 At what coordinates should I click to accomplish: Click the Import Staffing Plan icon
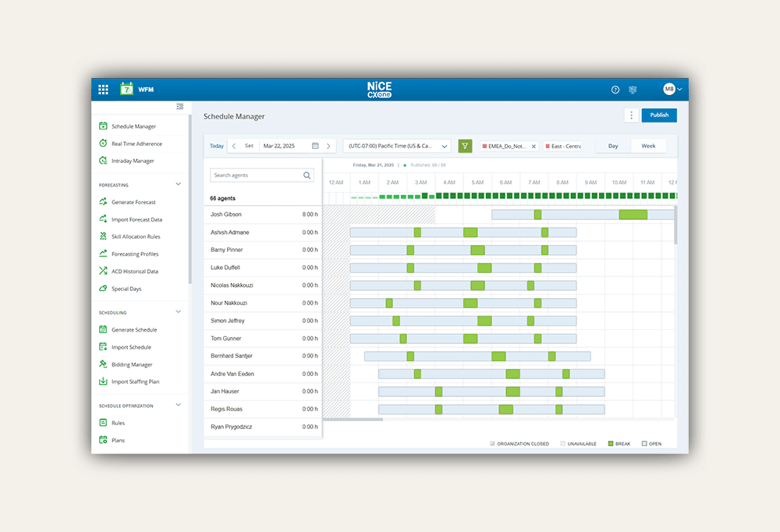tap(103, 381)
